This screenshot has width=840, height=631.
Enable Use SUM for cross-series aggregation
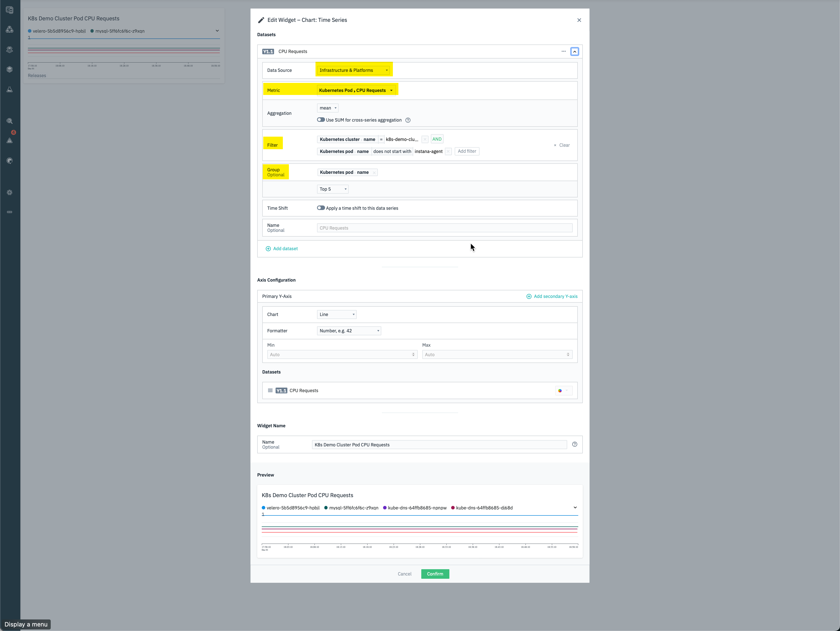tap(321, 120)
